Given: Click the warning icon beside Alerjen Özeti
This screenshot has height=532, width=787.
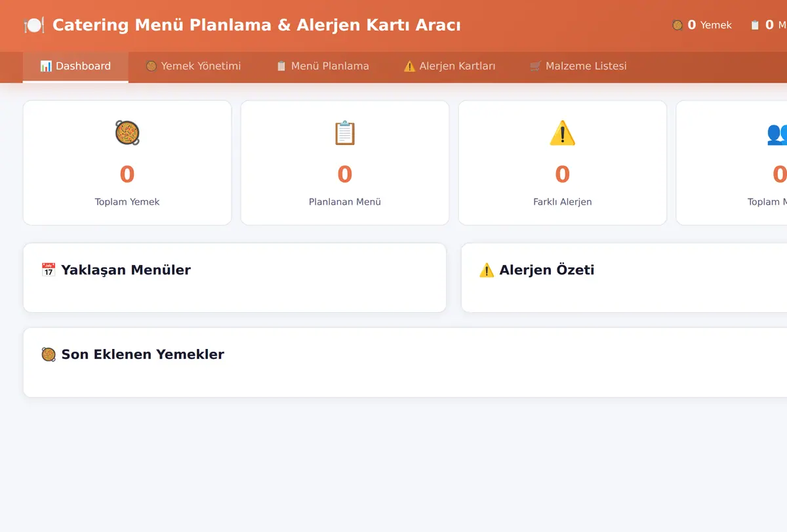Looking at the screenshot, I should tap(487, 270).
